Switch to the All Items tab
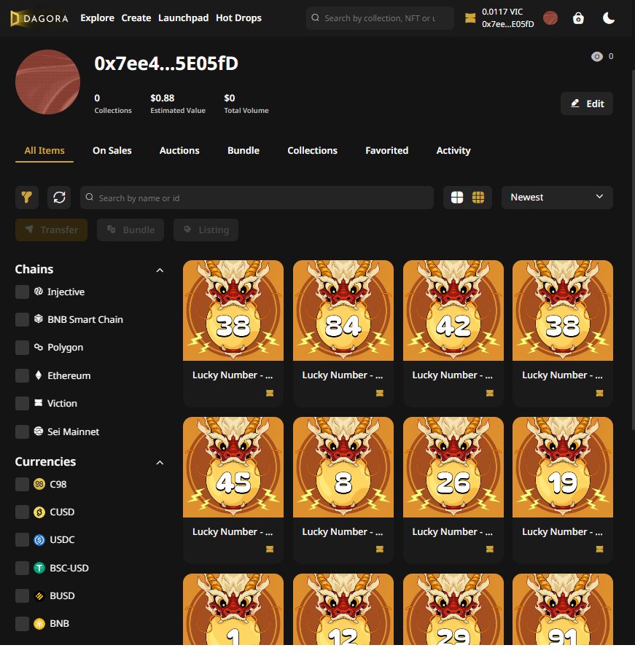This screenshot has width=635, height=672. pyautogui.click(x=44, y=150)
